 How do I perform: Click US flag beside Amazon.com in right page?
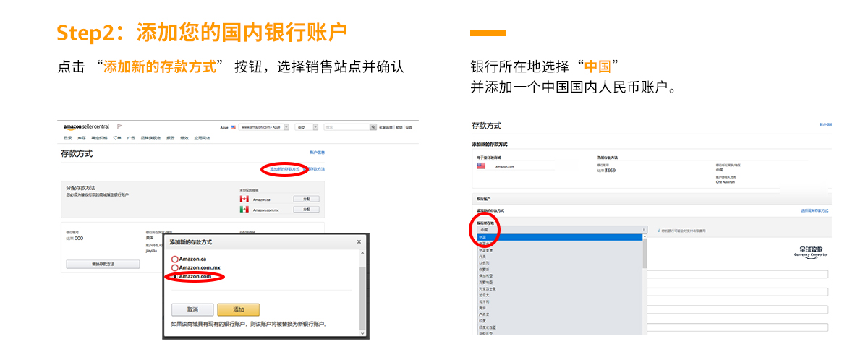point(481,166)
